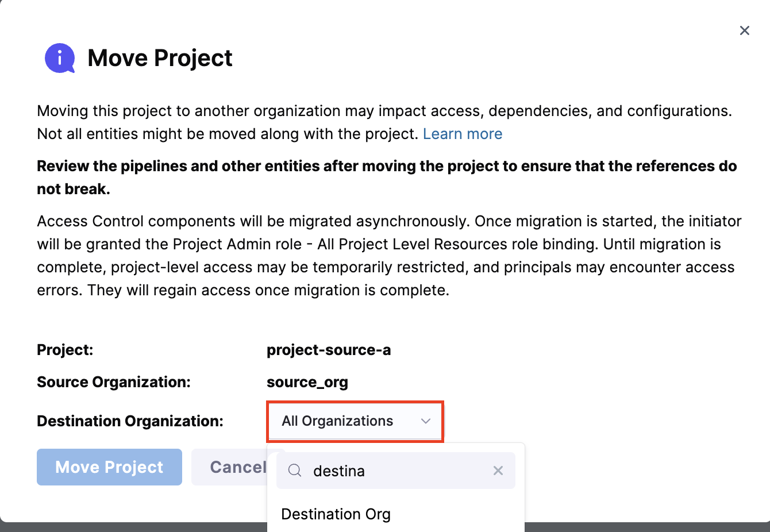
Task: Click the 'Source Organization:' label
Action: point(113,382)
